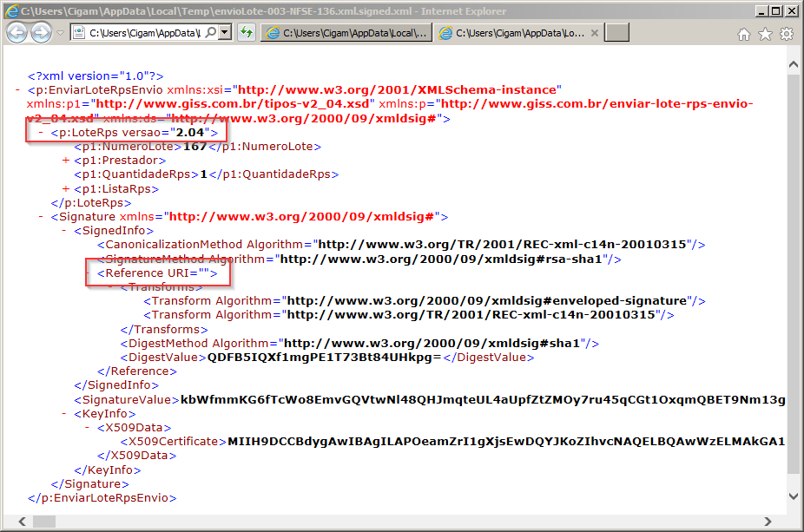The height and width of the screenshot is (532, 804).
Task: Collapse the X509Data node
Action: point(87,428)
